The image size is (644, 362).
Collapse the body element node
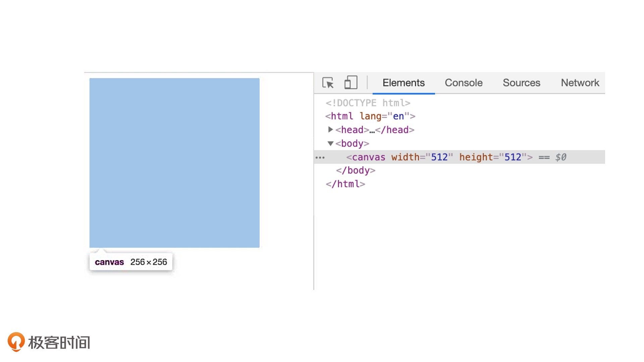pos(330,143)
